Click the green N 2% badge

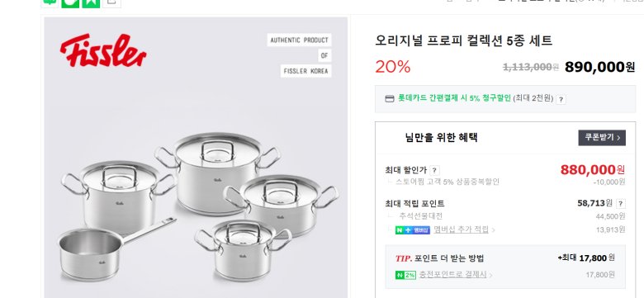(405, 275)
